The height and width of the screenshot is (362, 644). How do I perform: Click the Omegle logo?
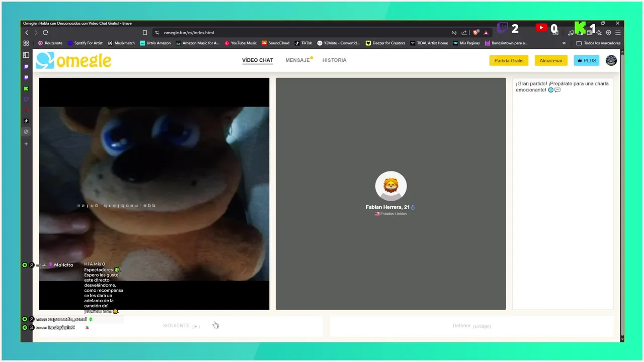(73, 60)
